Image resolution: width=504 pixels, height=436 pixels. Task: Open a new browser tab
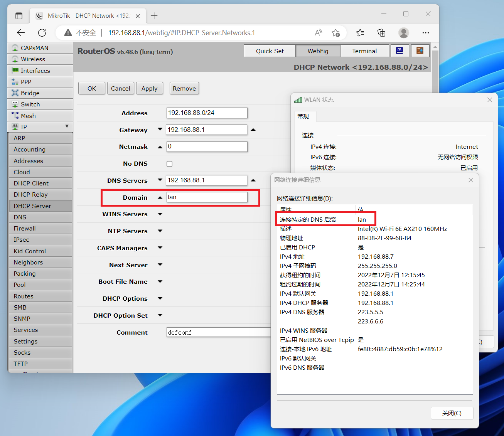point(154,15)
